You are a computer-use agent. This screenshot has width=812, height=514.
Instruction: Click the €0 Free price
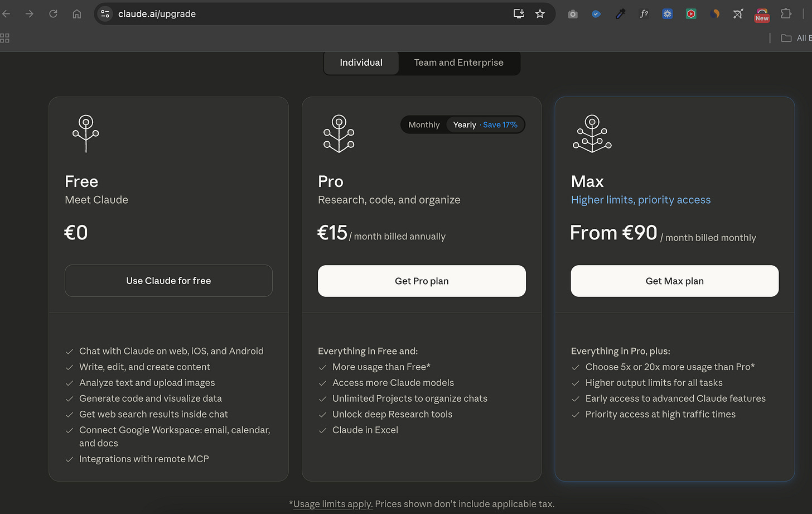[76, 233]
